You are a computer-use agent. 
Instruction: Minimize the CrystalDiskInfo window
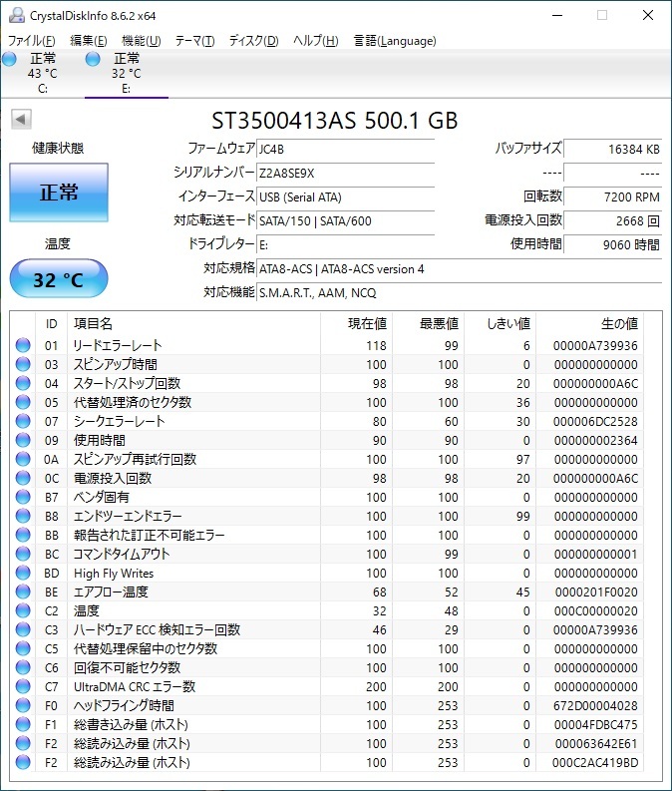[x=557, y=15]
